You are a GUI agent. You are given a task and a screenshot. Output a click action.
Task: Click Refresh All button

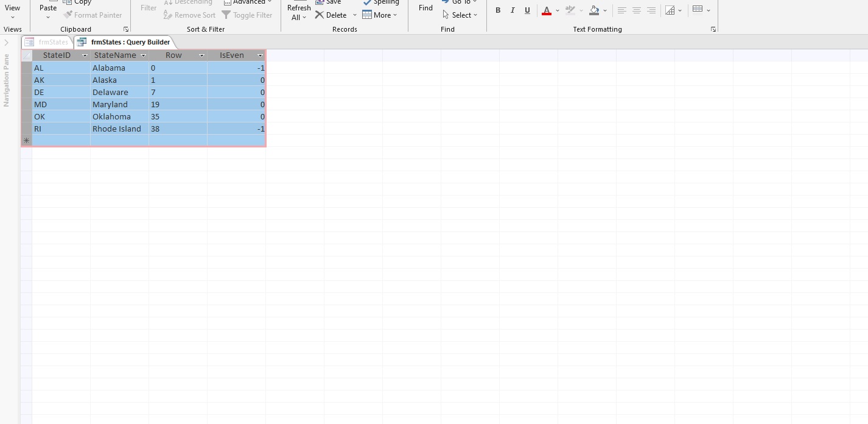[x=299, y=11]
